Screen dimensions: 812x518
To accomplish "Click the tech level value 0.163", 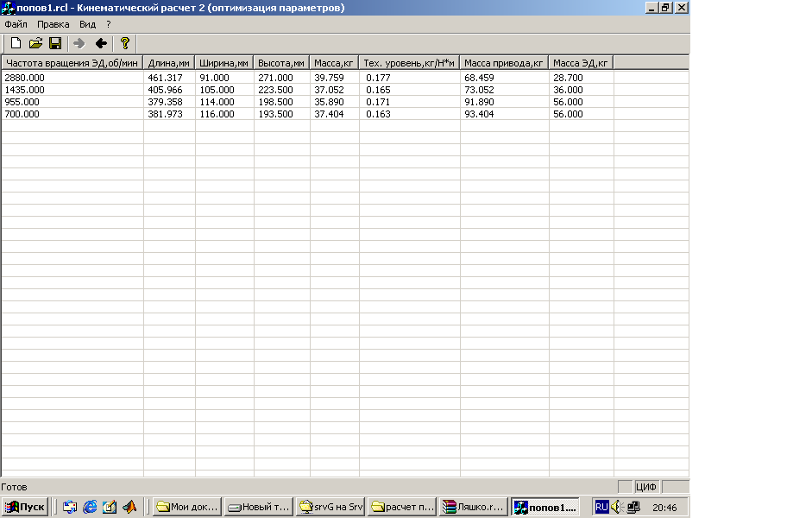I will click(x=378, y=114).
